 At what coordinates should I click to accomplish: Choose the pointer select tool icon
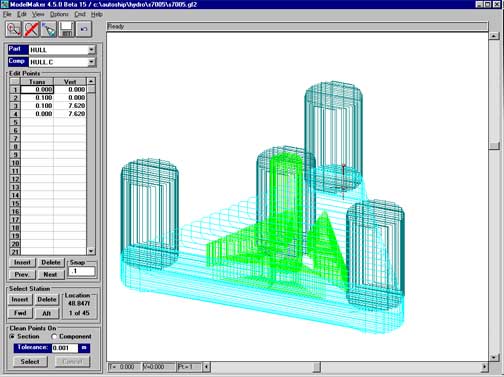tap(49, 29)
